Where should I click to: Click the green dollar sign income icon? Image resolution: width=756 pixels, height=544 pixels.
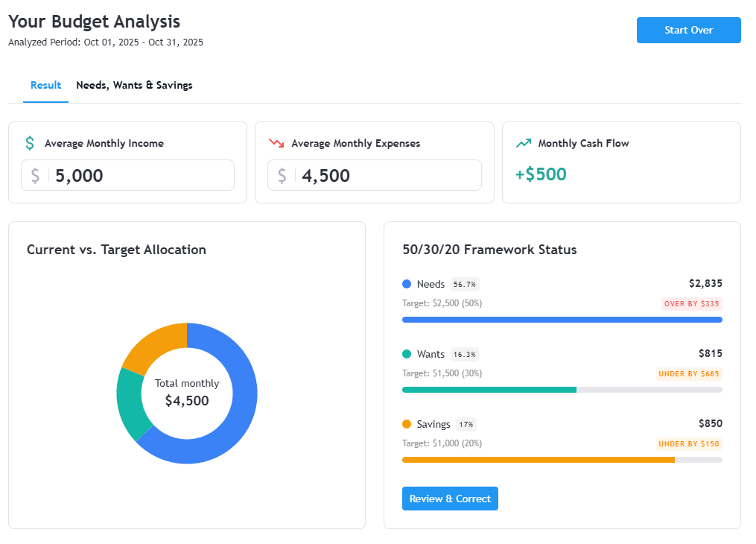coord(30,143)
